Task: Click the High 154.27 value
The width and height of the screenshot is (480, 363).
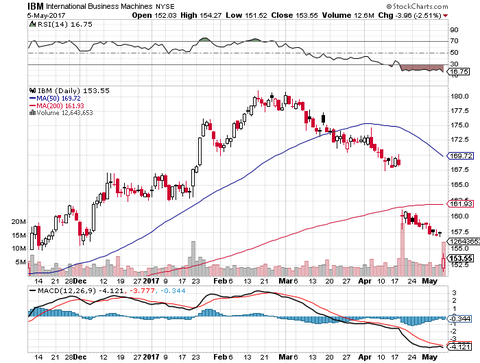Action: pyautogui.click(x=201, y=15)
